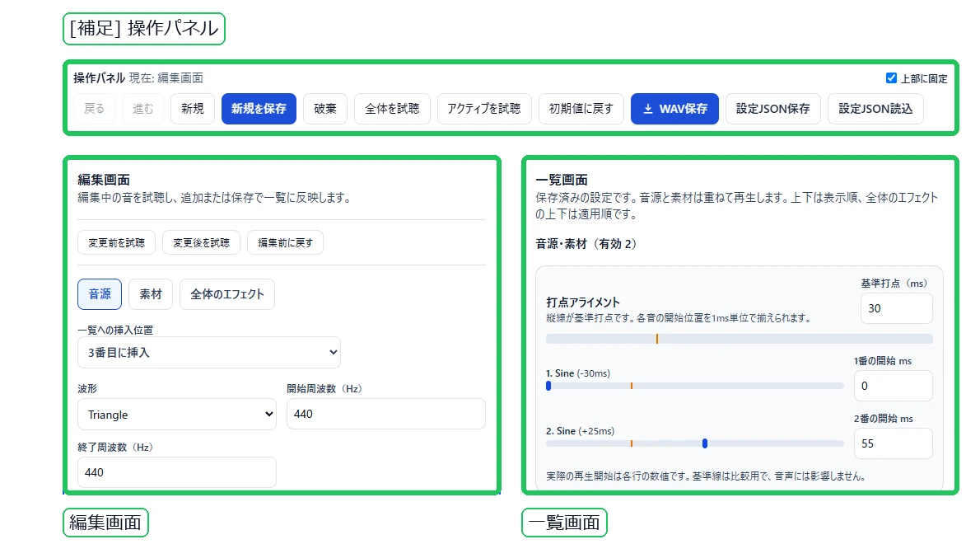Click the 開始周波数 (Hz) input field

385,414
